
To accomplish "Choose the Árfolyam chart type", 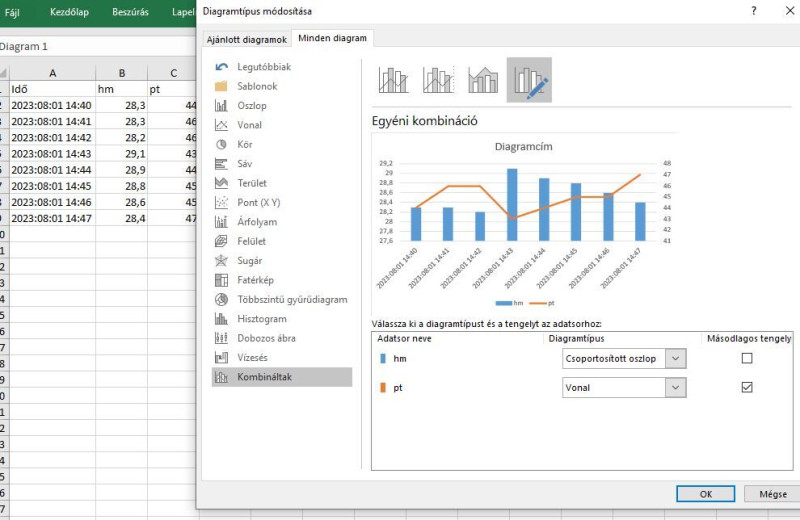I will click(282, 222).
